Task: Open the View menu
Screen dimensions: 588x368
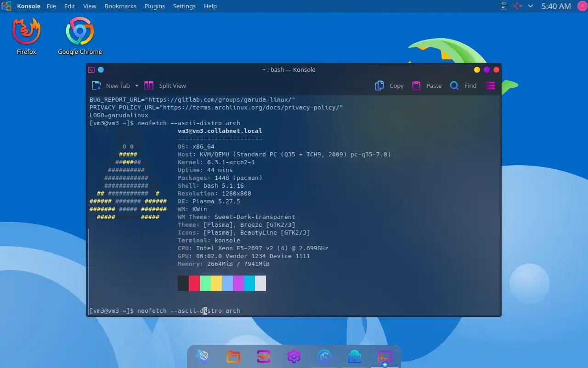Action: click(x=90, y=6)
